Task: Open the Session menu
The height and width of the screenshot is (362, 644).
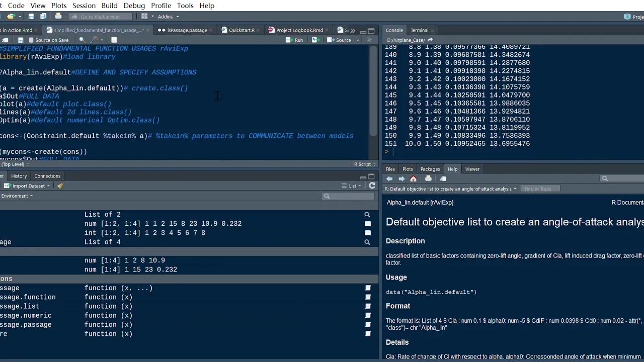Action: point(84,6)
